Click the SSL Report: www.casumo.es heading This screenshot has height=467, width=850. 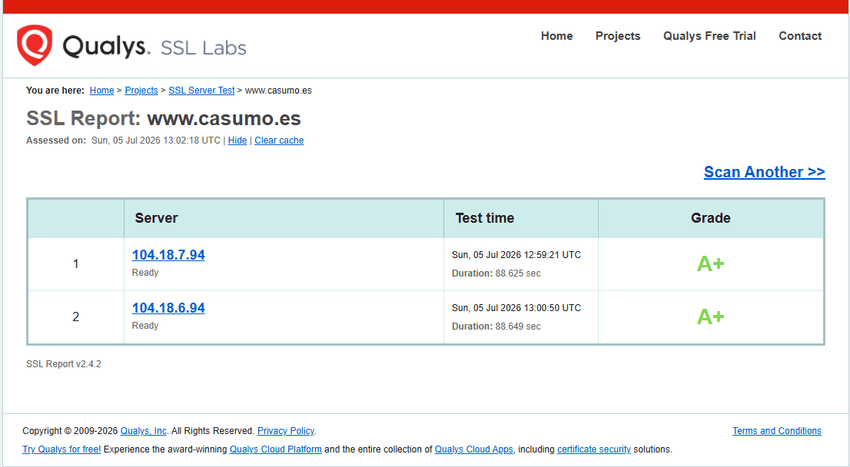(x=163, y=118)
